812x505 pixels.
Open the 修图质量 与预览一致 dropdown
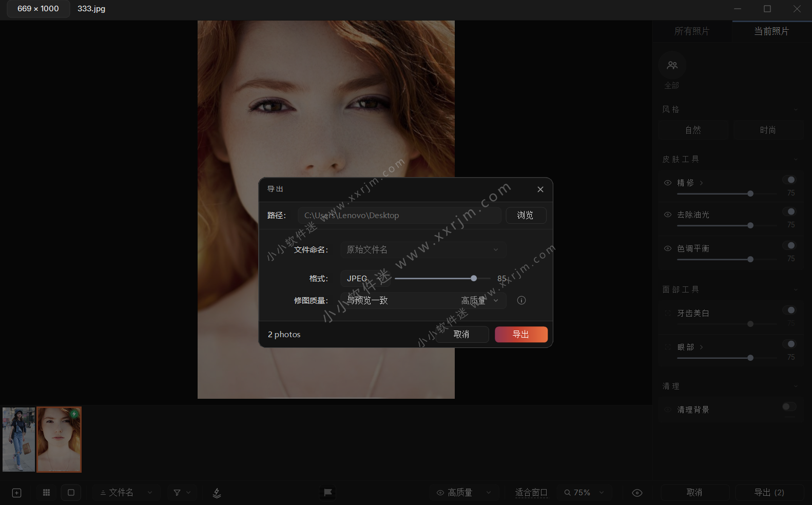[423, 300]
